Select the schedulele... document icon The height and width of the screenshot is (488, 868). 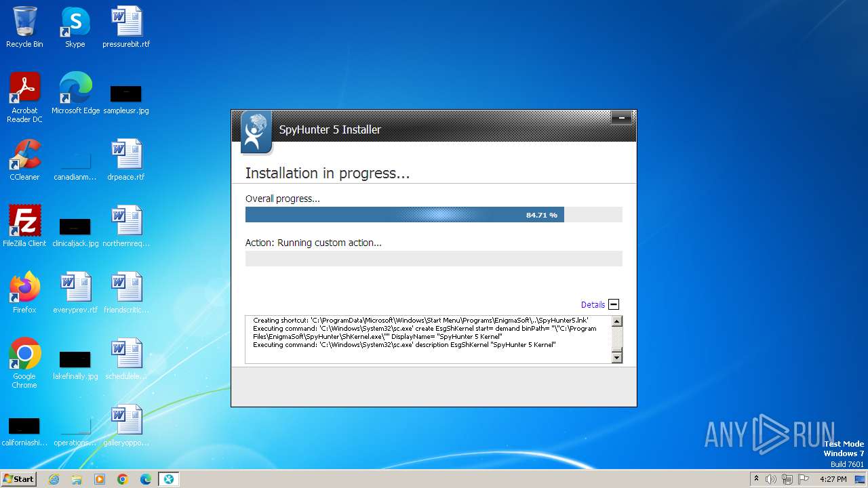(x=126, y=359)
